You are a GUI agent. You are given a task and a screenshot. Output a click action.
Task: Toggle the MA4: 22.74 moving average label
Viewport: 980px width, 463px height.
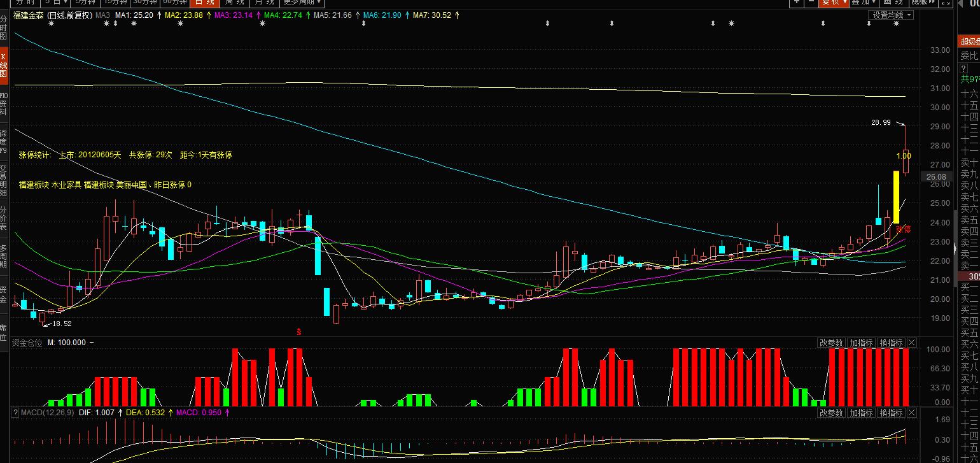283,15
